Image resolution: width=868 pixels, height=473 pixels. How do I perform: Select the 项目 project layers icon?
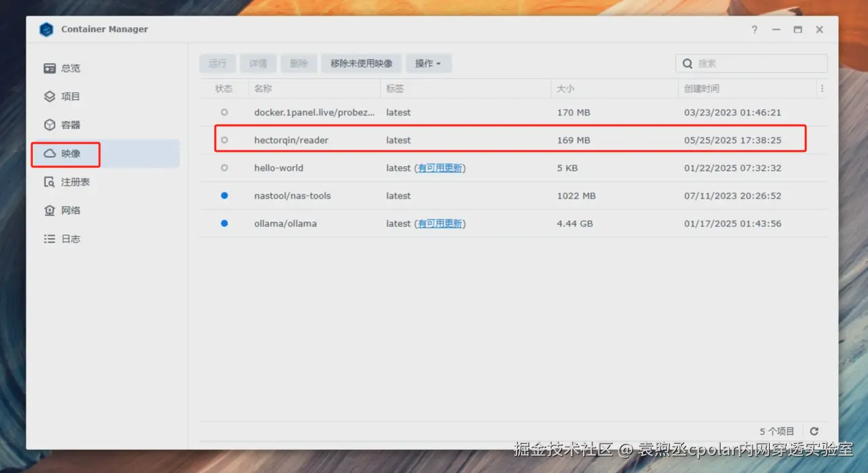tap(49, 97)
